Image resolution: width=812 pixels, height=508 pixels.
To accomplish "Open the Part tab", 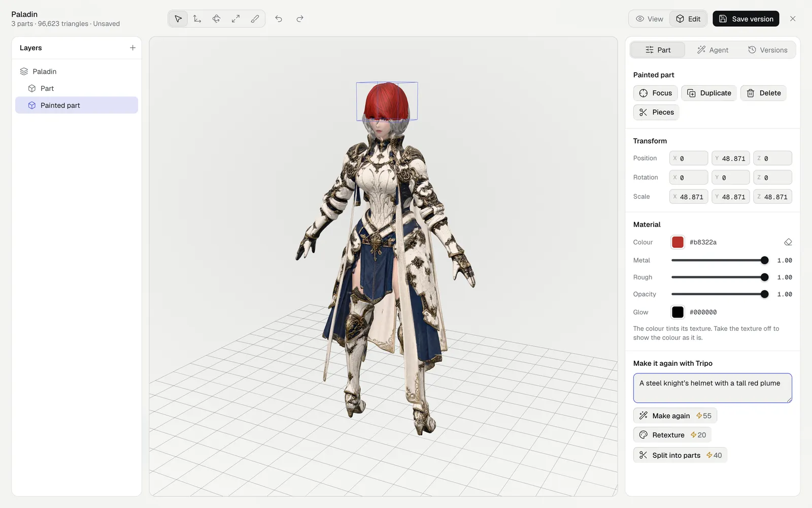I will 658,50.
